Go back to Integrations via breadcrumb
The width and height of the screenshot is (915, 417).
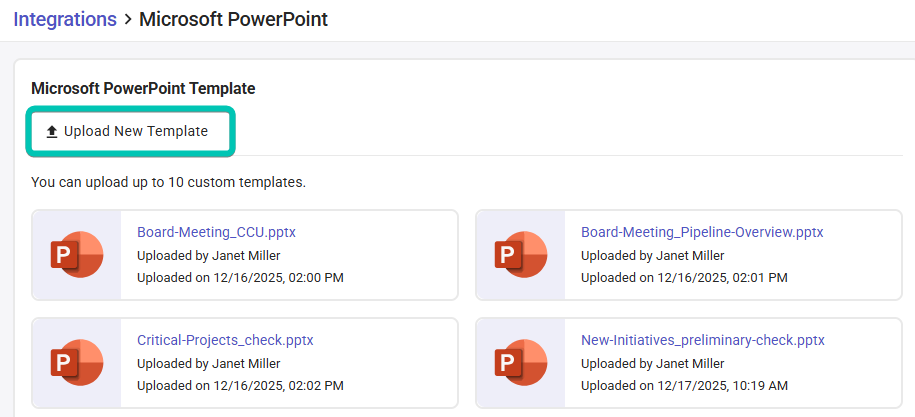63,19
